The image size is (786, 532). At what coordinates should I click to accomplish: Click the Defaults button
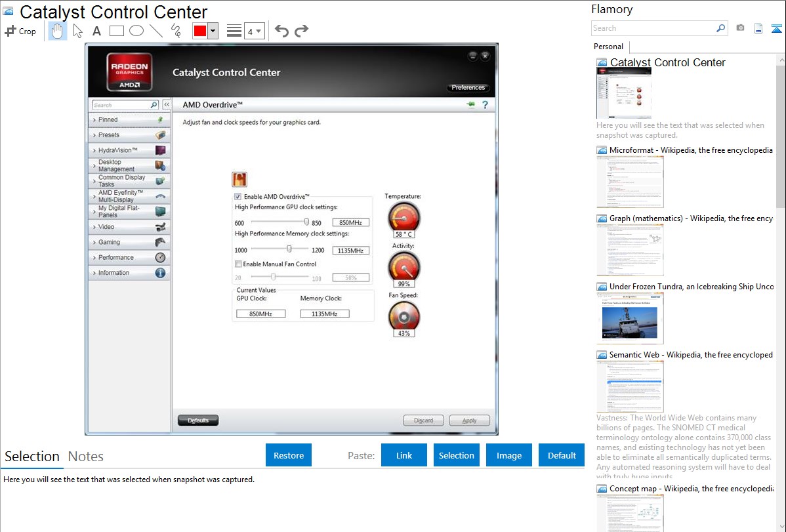198,420
